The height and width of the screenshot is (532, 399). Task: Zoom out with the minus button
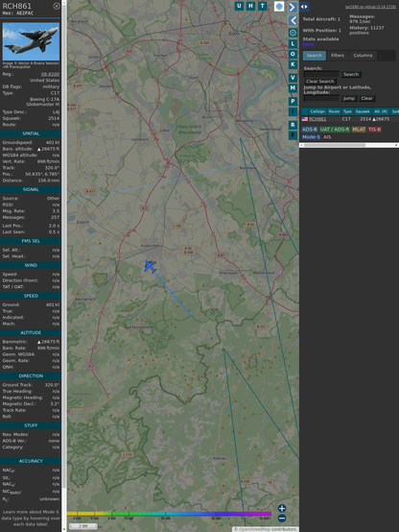[282, 519]
